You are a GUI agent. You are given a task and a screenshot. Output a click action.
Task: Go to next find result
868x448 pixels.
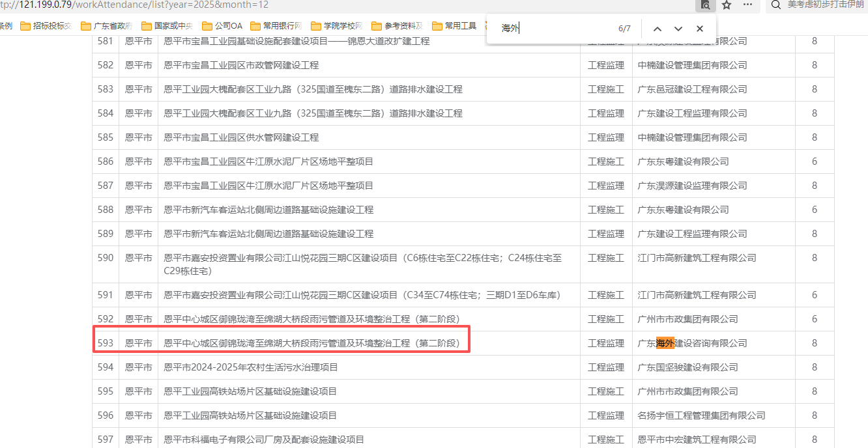click(x=678, y=29)
